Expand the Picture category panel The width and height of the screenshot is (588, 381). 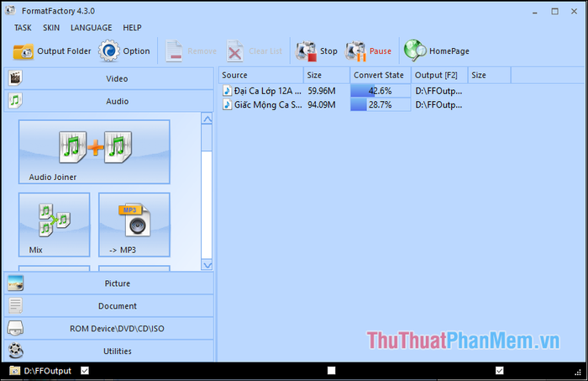coord(108,283)
